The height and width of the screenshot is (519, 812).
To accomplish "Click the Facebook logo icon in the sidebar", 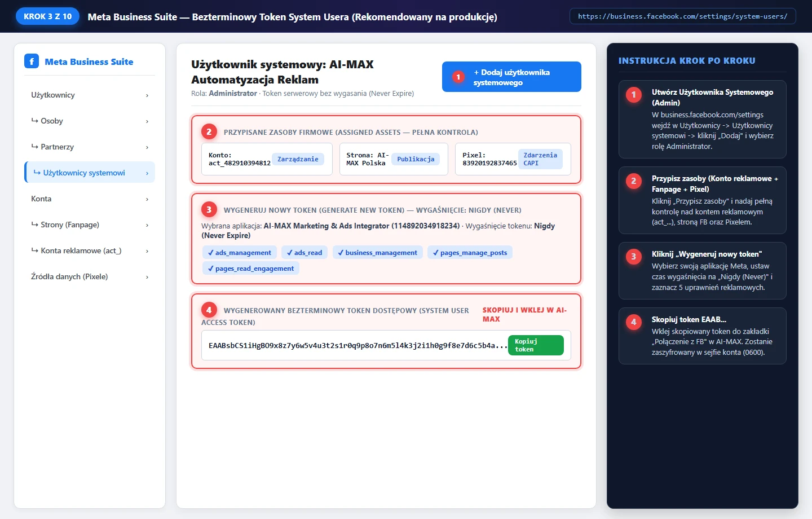I will (x=32, y=61).
